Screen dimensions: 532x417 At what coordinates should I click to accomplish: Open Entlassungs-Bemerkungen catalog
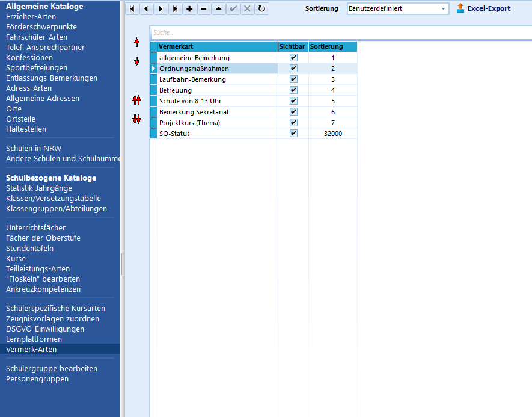[52, 78]
